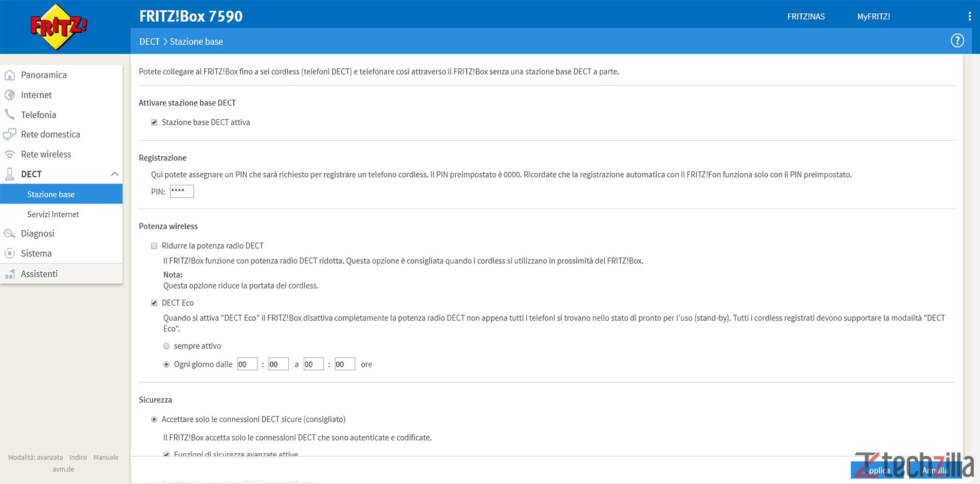Open the three-dot options menu
Screen dimensions: 980x484
[969, 16]
